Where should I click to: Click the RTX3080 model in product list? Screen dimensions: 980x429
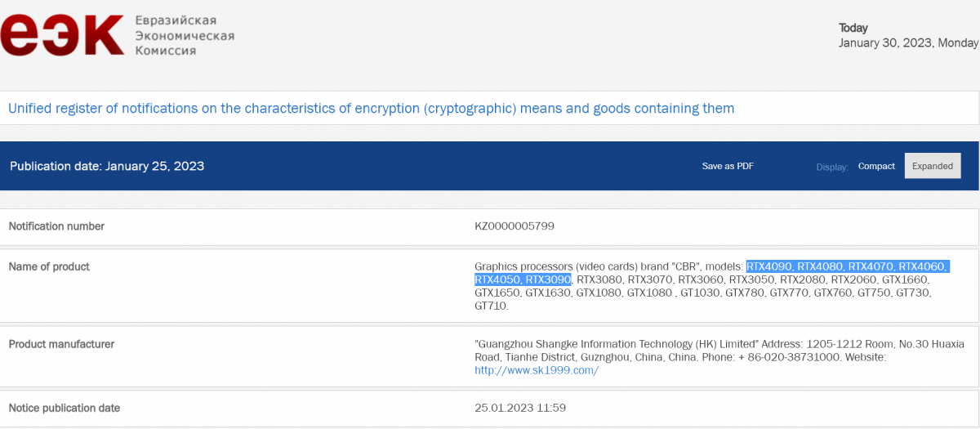click(x=599, y=279)
